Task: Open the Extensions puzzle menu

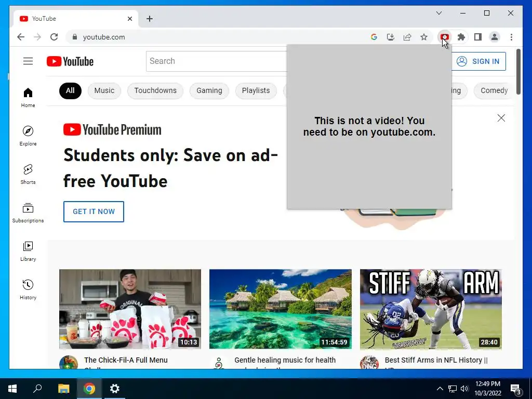Action: click(461, 37)
